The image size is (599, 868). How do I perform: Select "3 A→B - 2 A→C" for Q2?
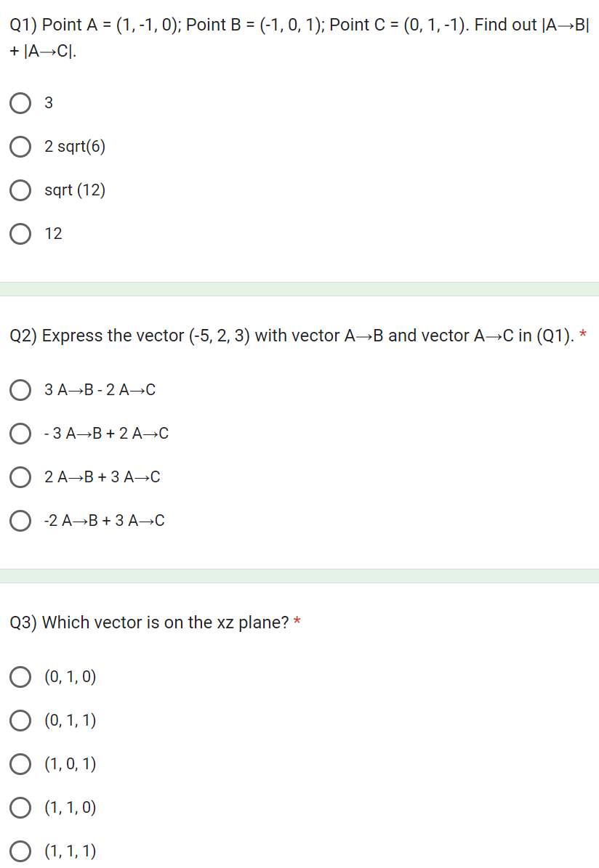coord(20,390)
